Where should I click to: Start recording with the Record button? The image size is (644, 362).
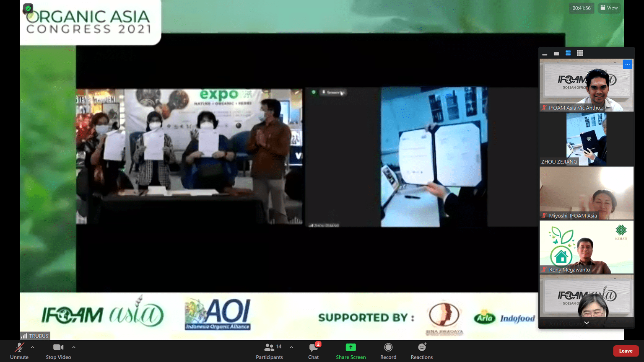click(x=388, y=351)
